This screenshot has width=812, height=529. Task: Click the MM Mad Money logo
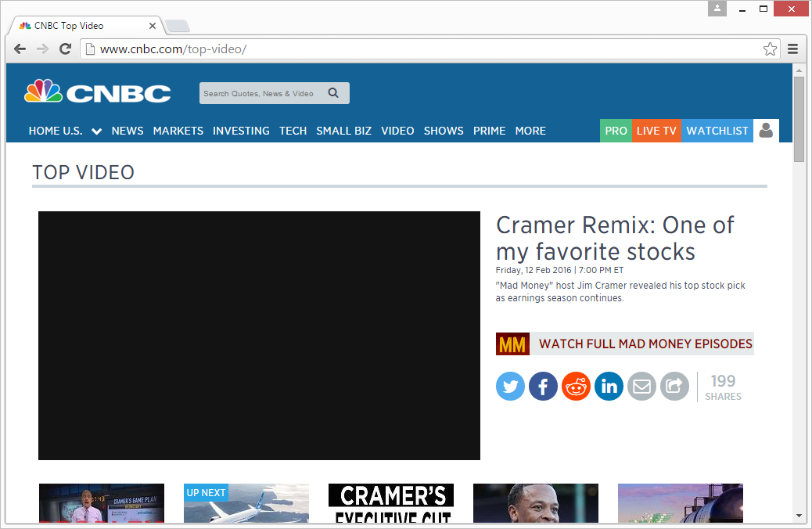point(512,344)
